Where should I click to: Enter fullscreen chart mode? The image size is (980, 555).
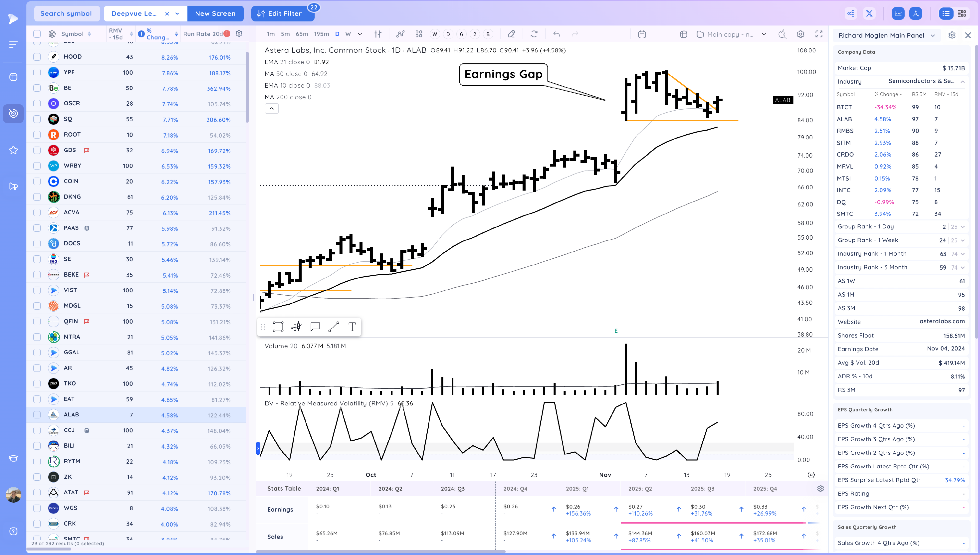(x=819, y=34)
